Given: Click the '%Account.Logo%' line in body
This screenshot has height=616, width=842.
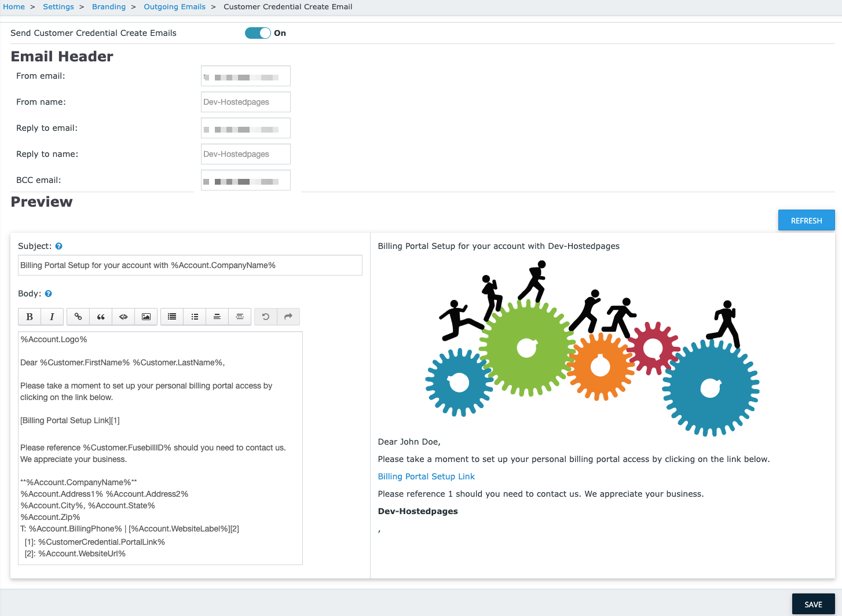Looking at the screenshot, I should point(54,339).
